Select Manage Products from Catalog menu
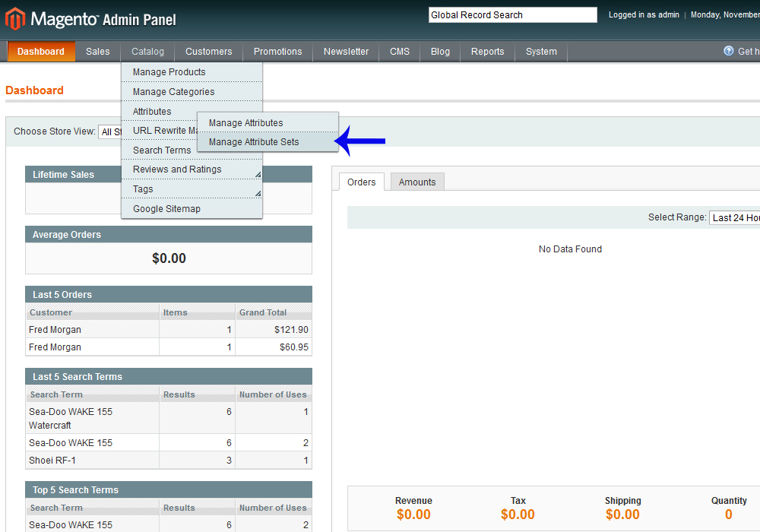 pos(192,72)
